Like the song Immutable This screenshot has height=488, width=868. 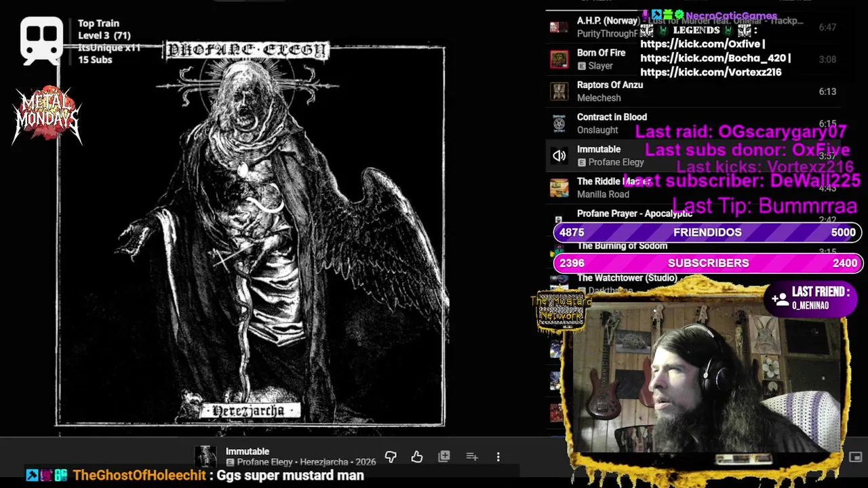417,457
